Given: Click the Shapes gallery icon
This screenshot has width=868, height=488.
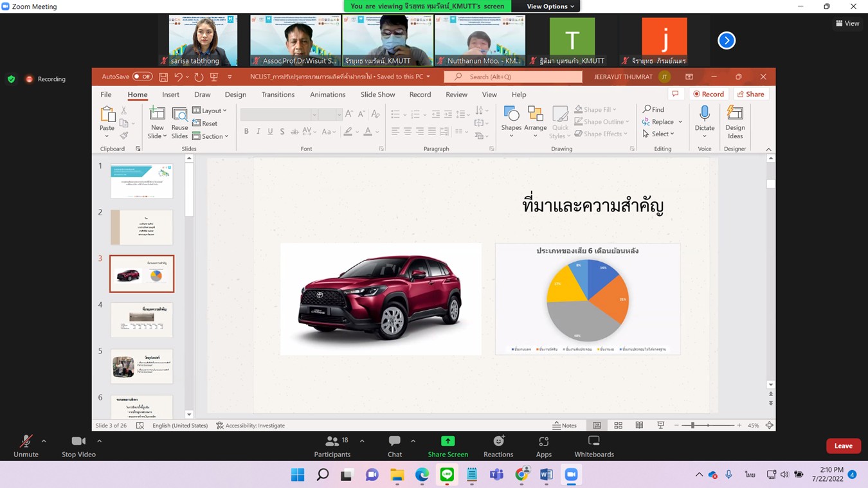Looking at the screenshot, I should click(x=511, y=115).
